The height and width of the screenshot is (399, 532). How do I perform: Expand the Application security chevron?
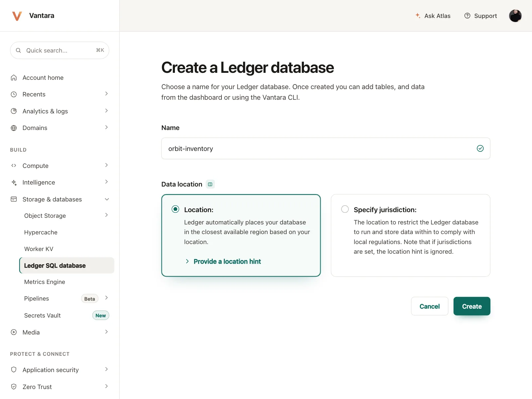[106, 369]
